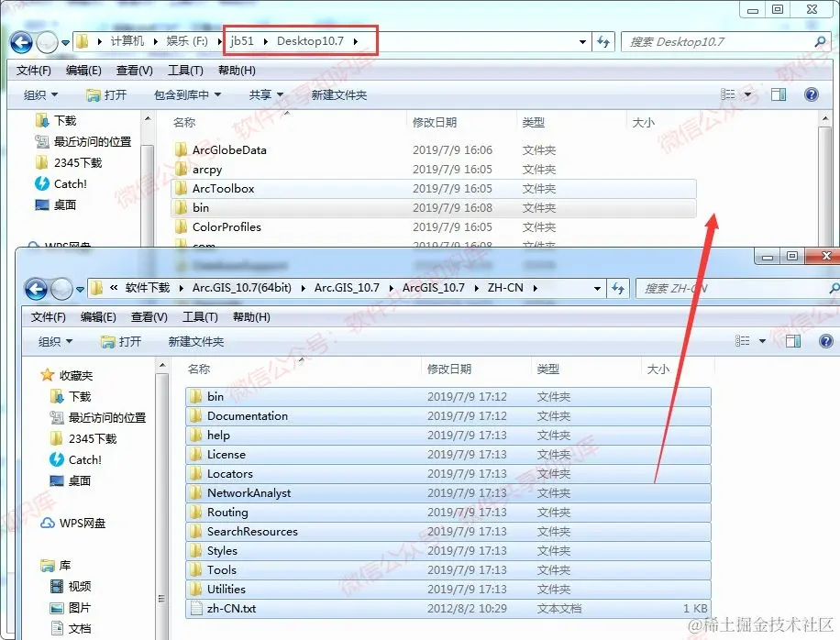Change view layout in the ZH-CN window
This screenshot has height=640, width=840.
pyautogui.click(x=742, y=341)
